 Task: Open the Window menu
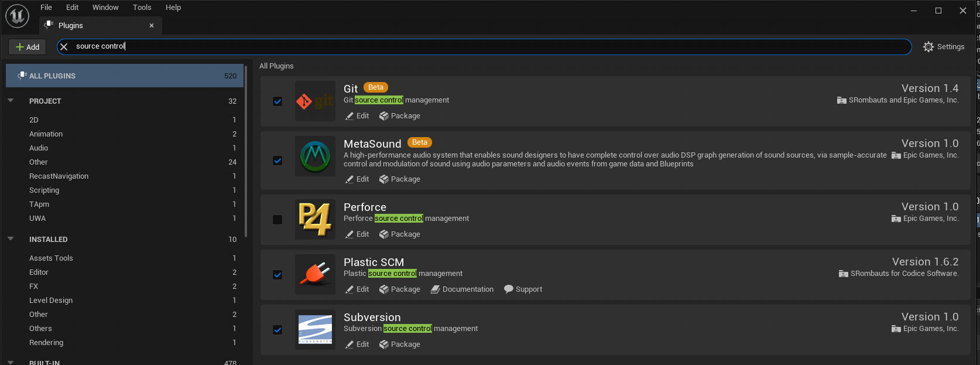pos(105,8)
